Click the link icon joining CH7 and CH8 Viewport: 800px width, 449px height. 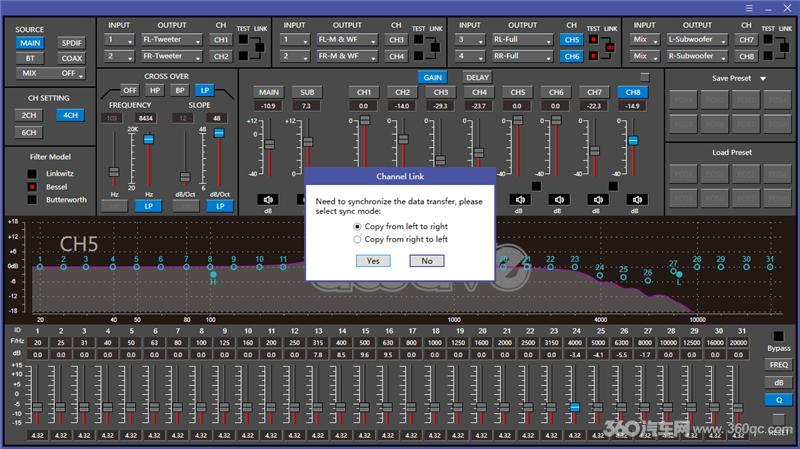point(784,47)
